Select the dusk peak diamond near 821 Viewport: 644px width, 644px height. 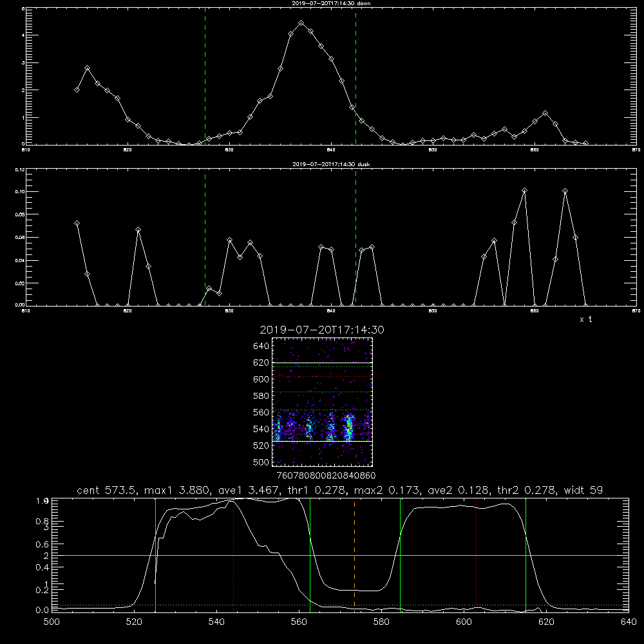click(x=138, y=230)
